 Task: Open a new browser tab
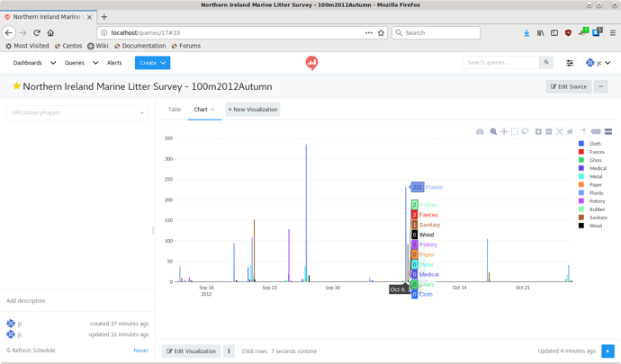[x=104, y=16]
